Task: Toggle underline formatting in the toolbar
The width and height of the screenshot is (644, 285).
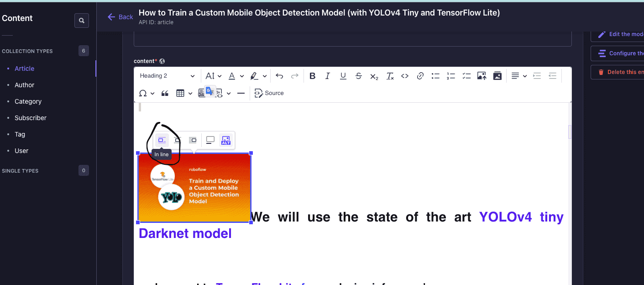Action: [x=343, y=76]
